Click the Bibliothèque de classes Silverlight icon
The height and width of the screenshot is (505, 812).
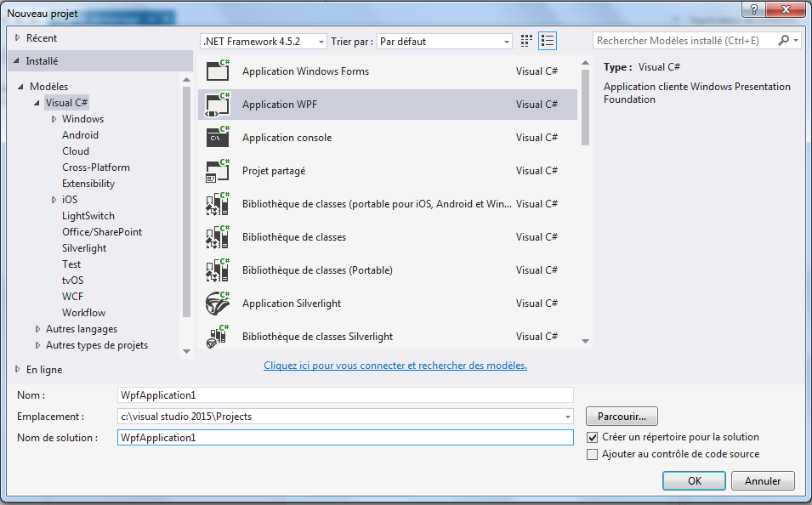[217, 336]
